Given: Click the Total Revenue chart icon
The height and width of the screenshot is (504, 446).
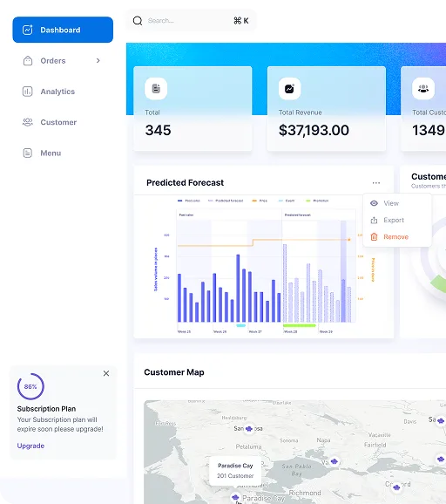Looking at the screenshot, I should click(x=289, y=88).
